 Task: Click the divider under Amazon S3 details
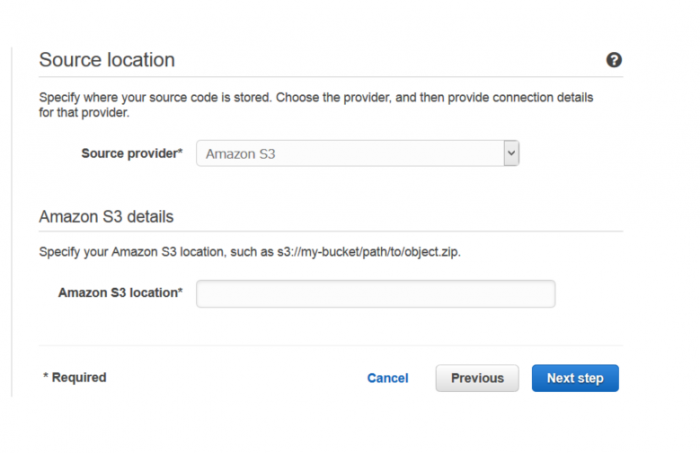[331, 231]
